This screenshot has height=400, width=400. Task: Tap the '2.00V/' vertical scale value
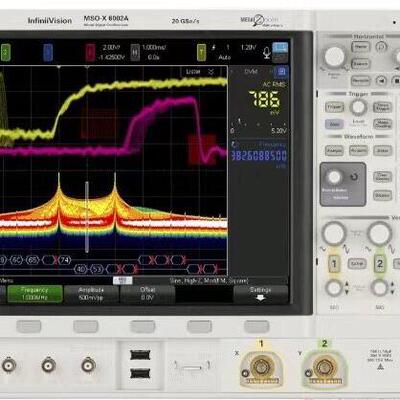[x=111, y=47]
